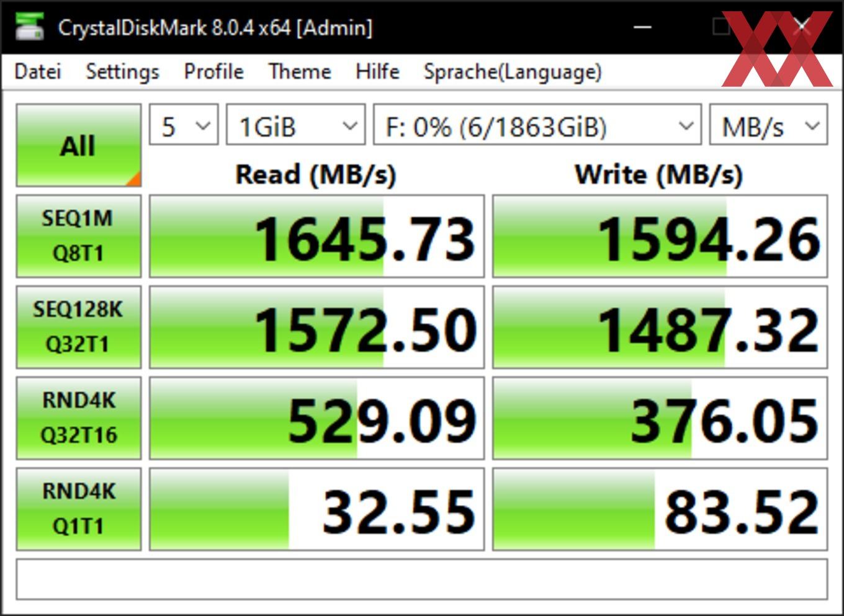844x616 pixels.
Task: Run the RND4K Q32T16 benchmark
Action: (x=79, y=418)
